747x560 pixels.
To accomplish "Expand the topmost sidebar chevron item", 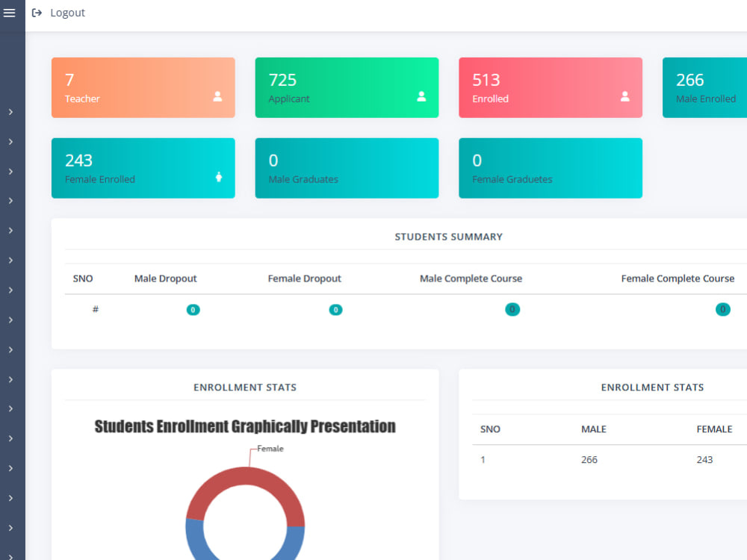I will coord(10,112).
